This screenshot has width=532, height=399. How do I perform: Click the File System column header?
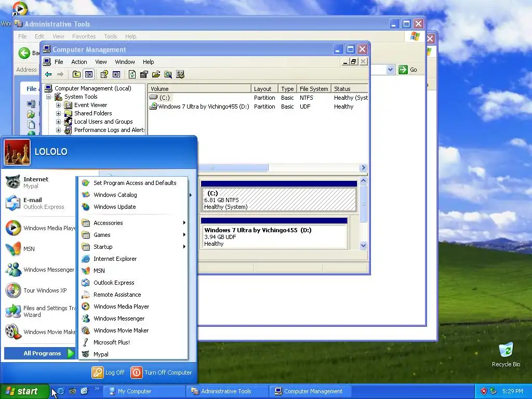[x=314, y=89]
